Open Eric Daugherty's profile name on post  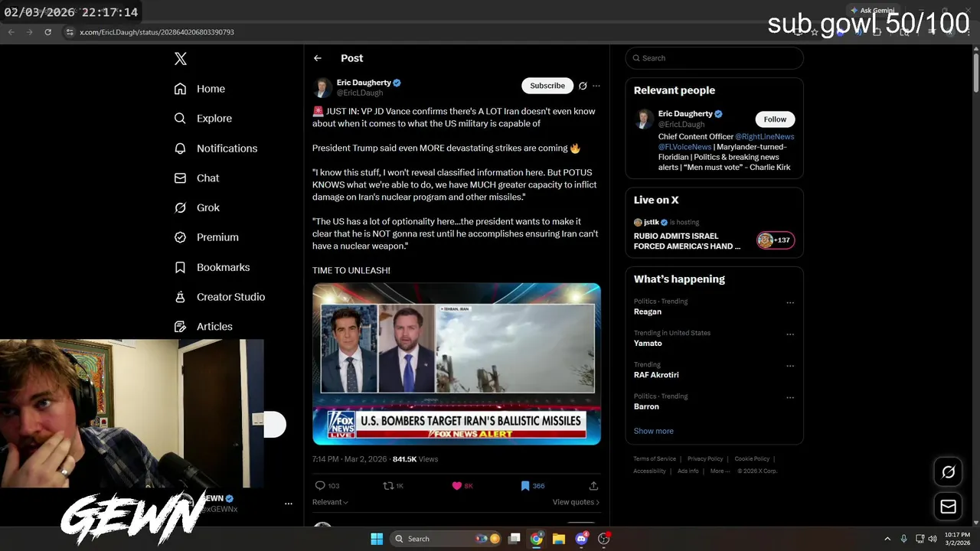[x=364, y=83]
